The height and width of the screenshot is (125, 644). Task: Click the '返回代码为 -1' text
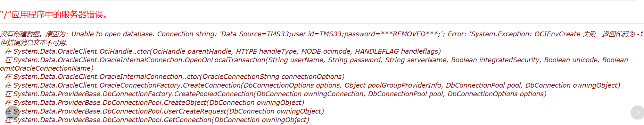tap(623, 34)
